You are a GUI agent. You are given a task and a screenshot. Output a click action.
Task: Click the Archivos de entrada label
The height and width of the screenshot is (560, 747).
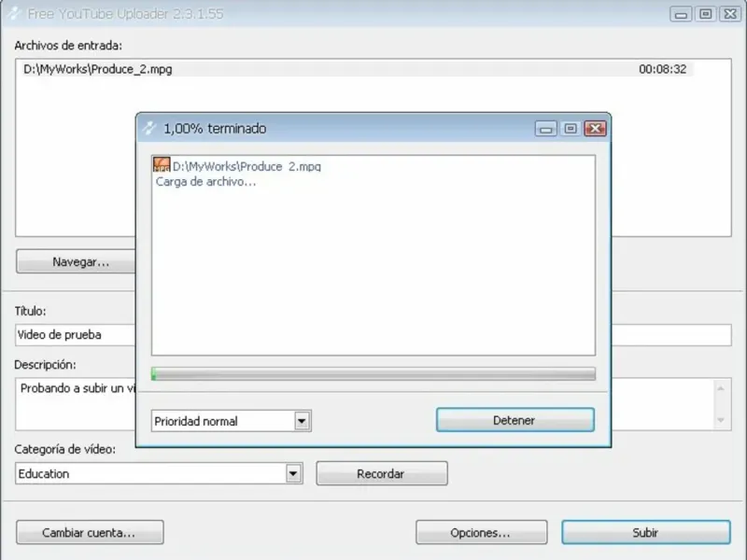68,45
